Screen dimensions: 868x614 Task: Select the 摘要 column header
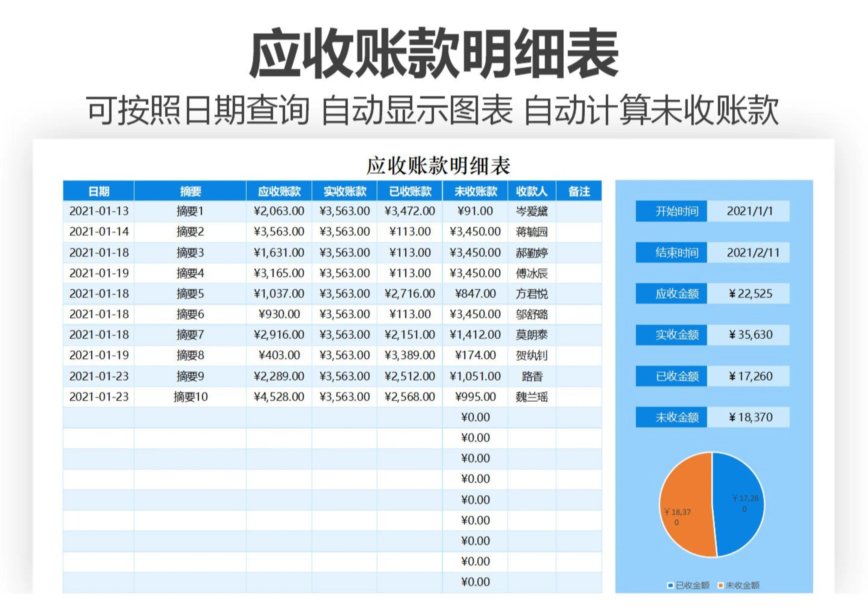[190, 191]
